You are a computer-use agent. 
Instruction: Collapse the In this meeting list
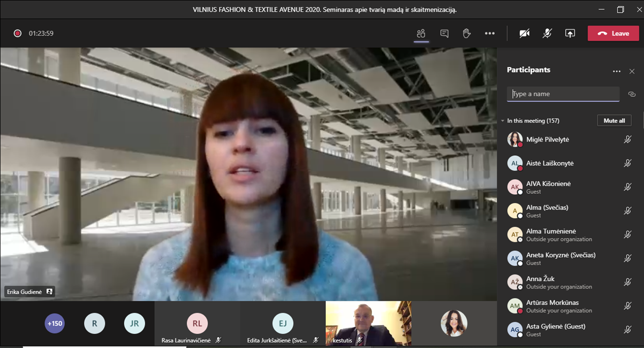503,121
